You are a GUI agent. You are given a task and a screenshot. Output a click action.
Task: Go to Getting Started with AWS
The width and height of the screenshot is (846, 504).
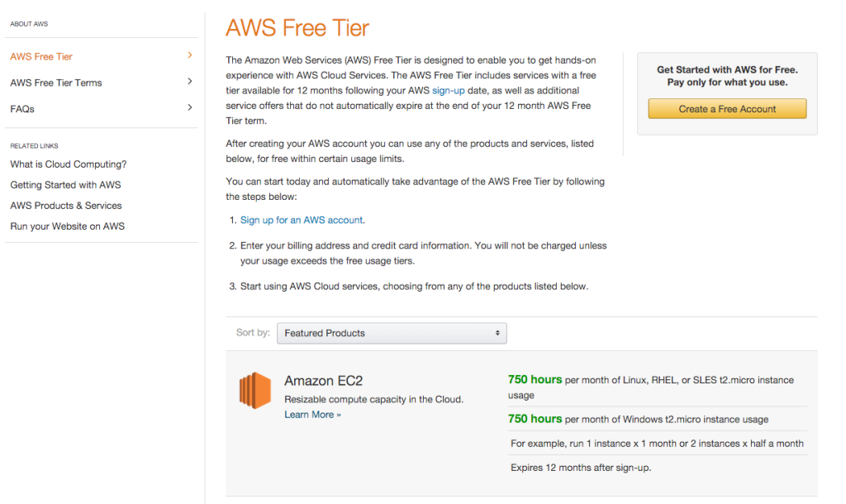coord(65,185)
